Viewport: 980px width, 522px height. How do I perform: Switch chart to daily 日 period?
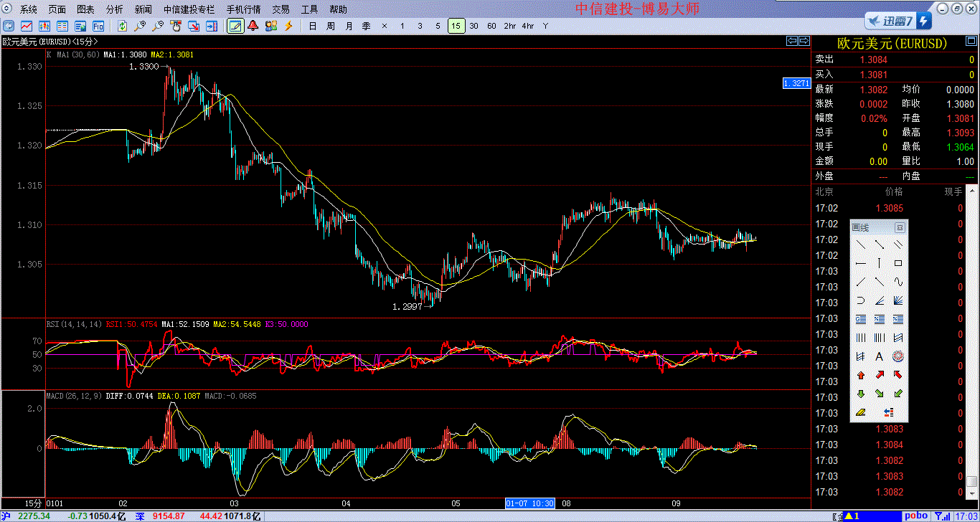(312, 26)
